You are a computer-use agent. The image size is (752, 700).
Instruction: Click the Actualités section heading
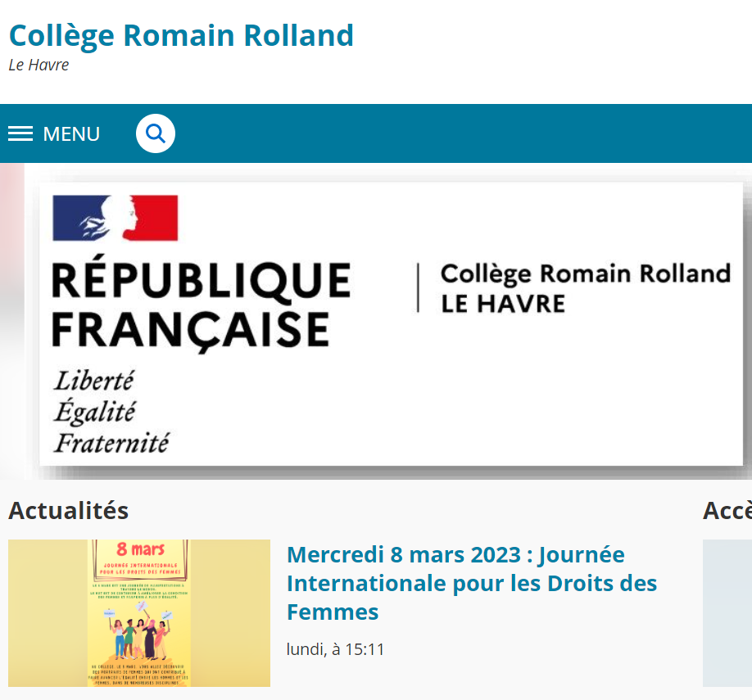(69, 510)
